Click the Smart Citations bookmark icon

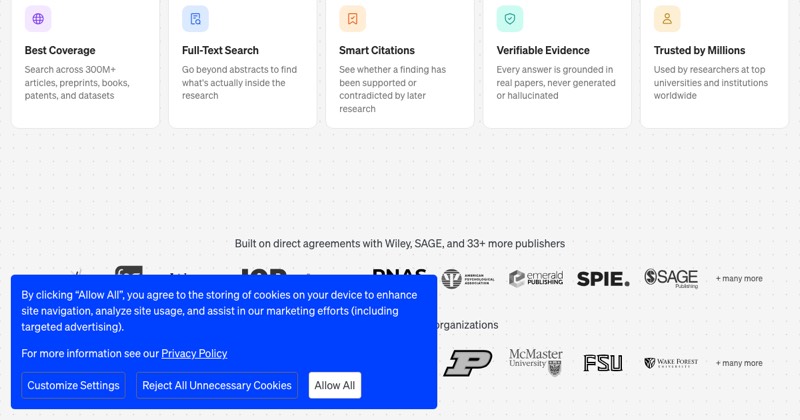[353, 19]
